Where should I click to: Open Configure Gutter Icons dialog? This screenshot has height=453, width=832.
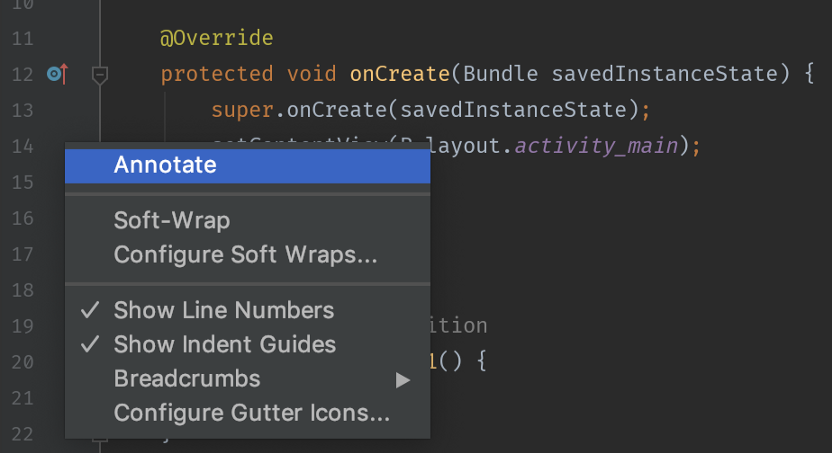[251, 412]
